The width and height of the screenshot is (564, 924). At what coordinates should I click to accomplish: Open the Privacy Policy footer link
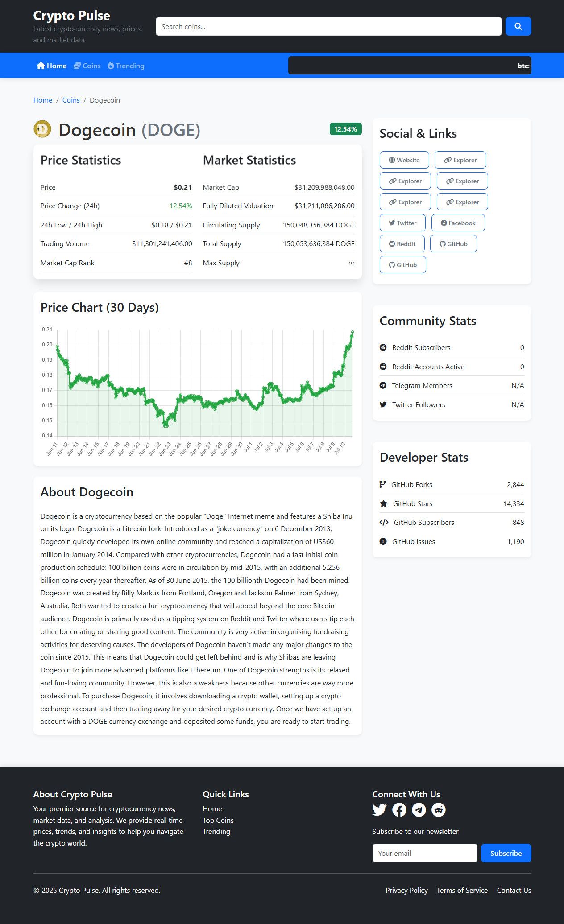click(406, 890)
